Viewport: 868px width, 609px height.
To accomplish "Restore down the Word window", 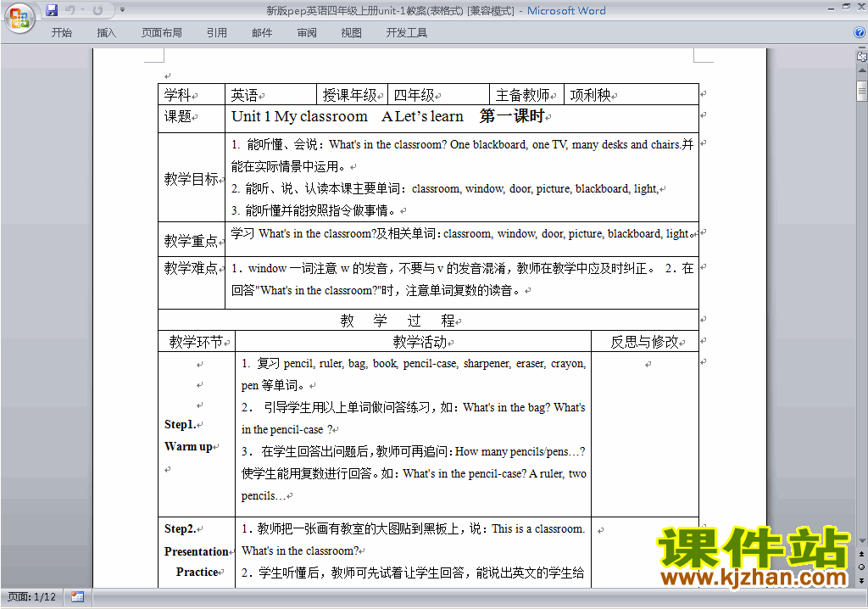I will (x=846, y=8).
